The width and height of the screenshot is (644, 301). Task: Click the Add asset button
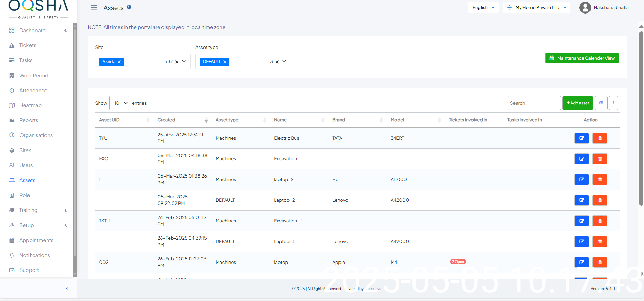[x=578, y=103]
